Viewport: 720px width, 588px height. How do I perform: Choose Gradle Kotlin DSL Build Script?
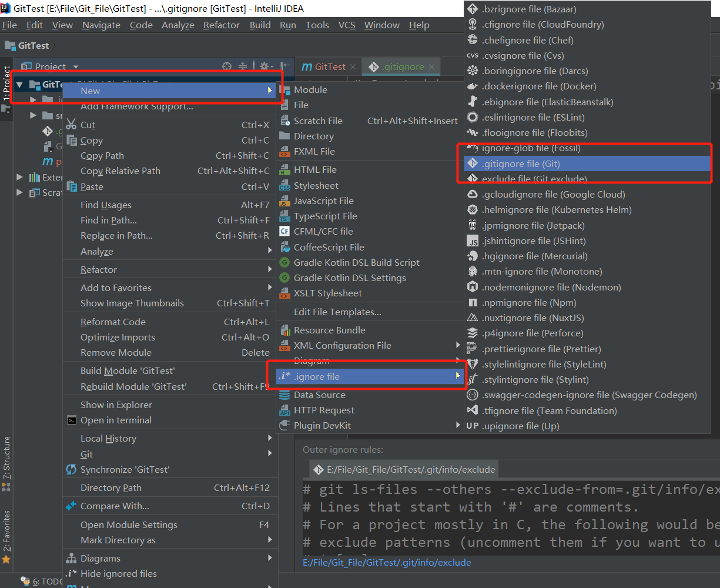pos(370,262)
